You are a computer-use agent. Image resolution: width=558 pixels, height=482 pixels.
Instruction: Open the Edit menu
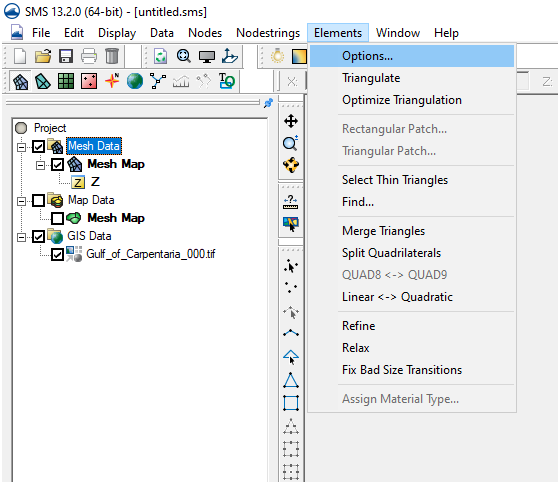click(74, 33)
